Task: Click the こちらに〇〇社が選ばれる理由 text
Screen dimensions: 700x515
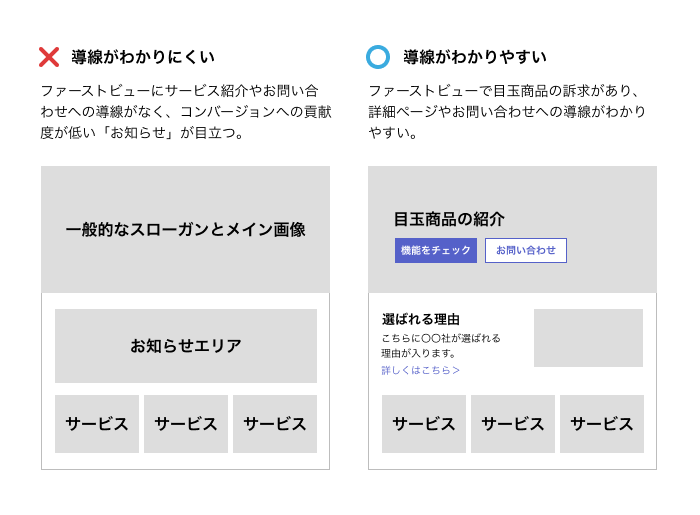Action: pos(441,345)
